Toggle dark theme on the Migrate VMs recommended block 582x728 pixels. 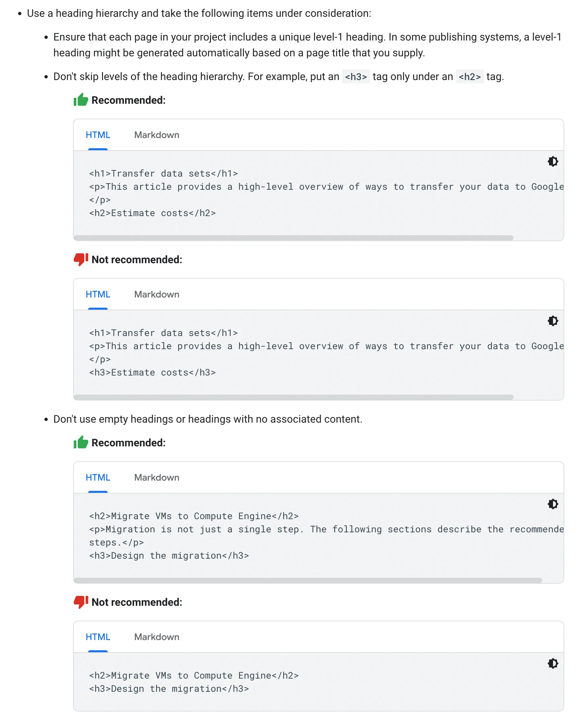(x=553, y=504)
